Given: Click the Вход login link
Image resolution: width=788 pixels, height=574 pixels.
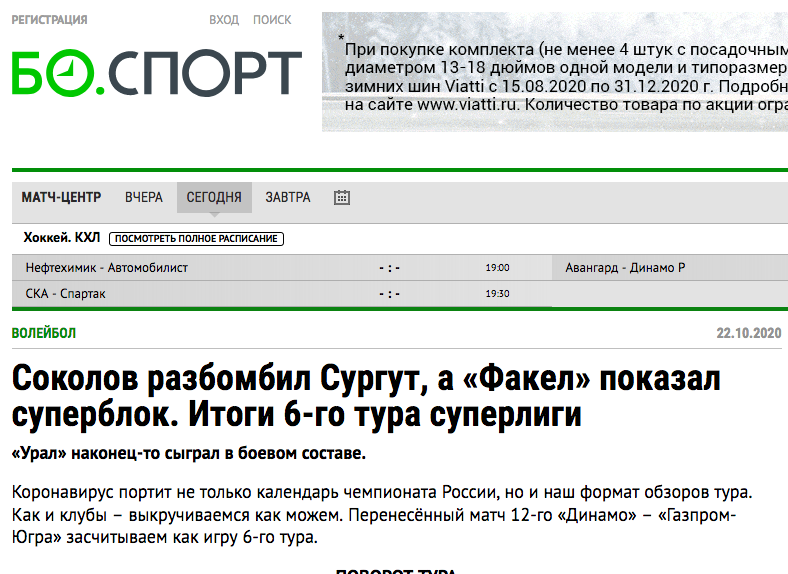Looking at the screenshot, I should pos(224,20).
